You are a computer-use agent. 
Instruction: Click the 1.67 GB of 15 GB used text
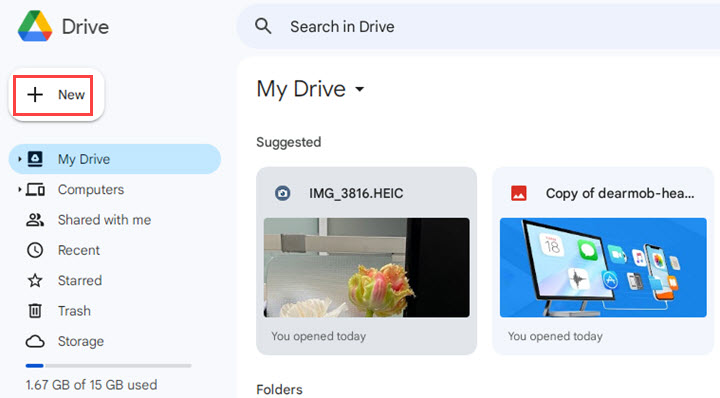pyautogui.click(x=91, y=385)
